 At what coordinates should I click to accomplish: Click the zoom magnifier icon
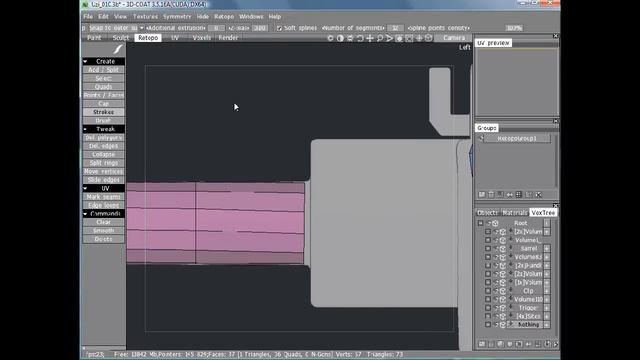pos(380,38)
